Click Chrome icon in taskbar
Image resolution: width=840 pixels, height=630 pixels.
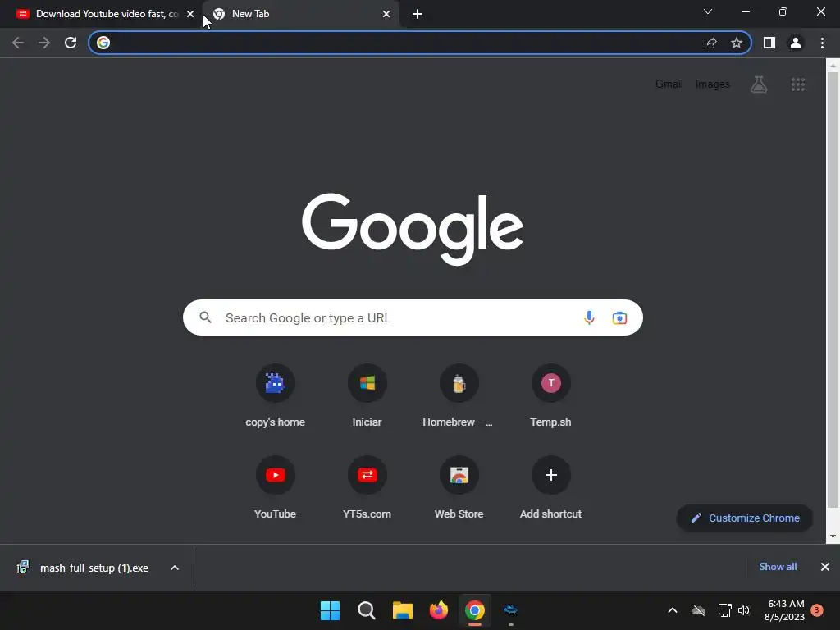tap(475, 610)
